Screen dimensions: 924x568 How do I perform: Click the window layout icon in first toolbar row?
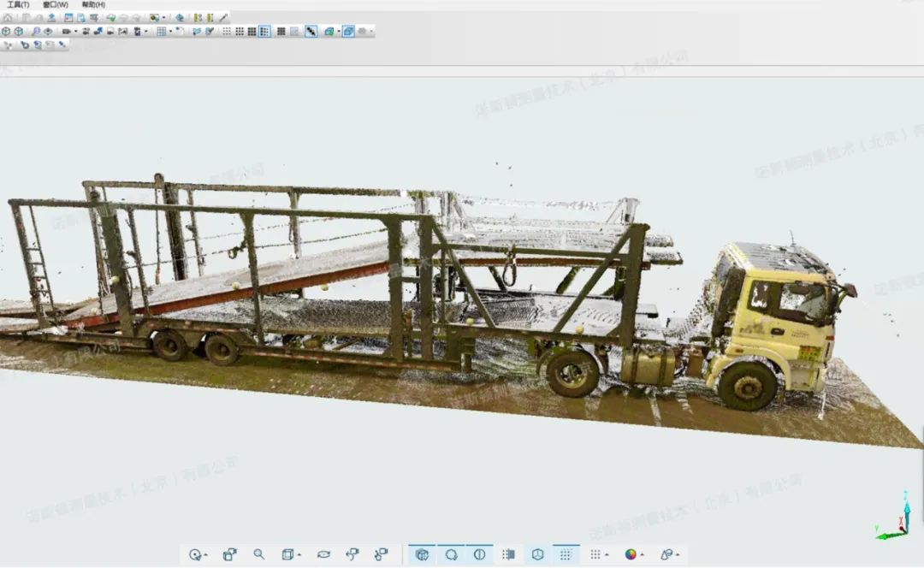pos(68,18)
